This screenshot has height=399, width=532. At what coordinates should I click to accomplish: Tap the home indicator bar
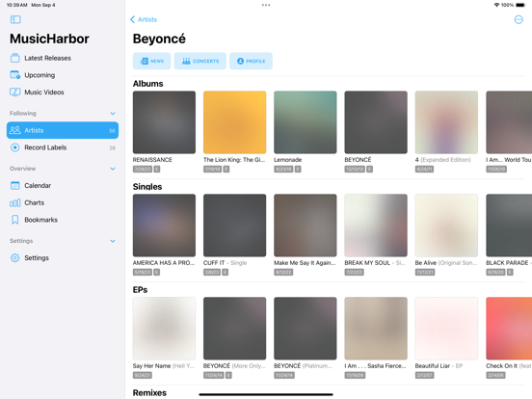pos(266,394)
